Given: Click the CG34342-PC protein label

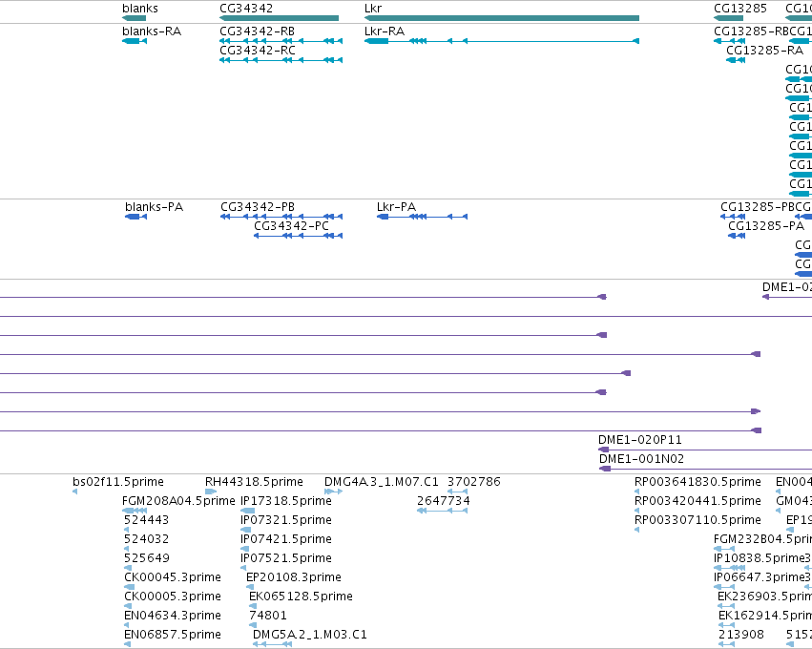Looking at the screenshot, I should [292, 226].
